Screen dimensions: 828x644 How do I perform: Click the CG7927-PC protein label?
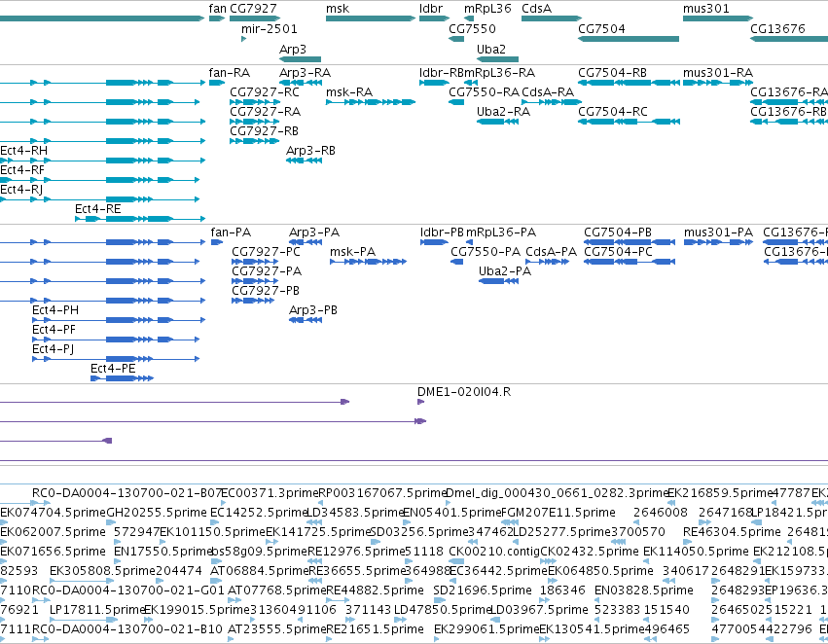pyautogui.click(x=267, y=252)
